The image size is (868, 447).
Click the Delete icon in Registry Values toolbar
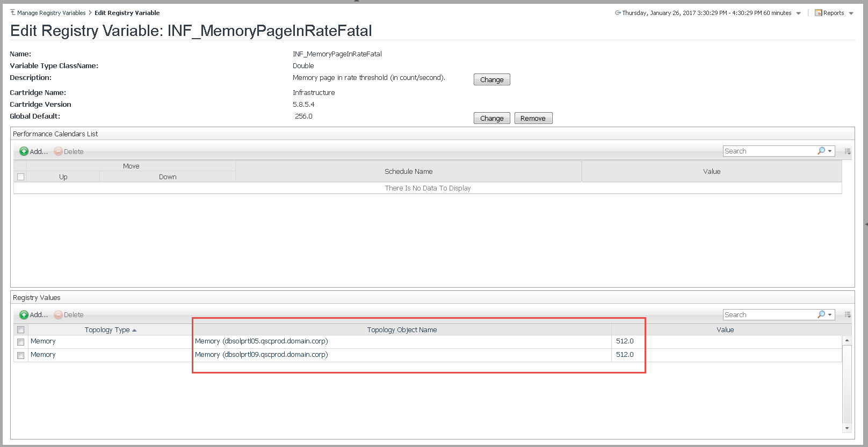pos(58,315)
